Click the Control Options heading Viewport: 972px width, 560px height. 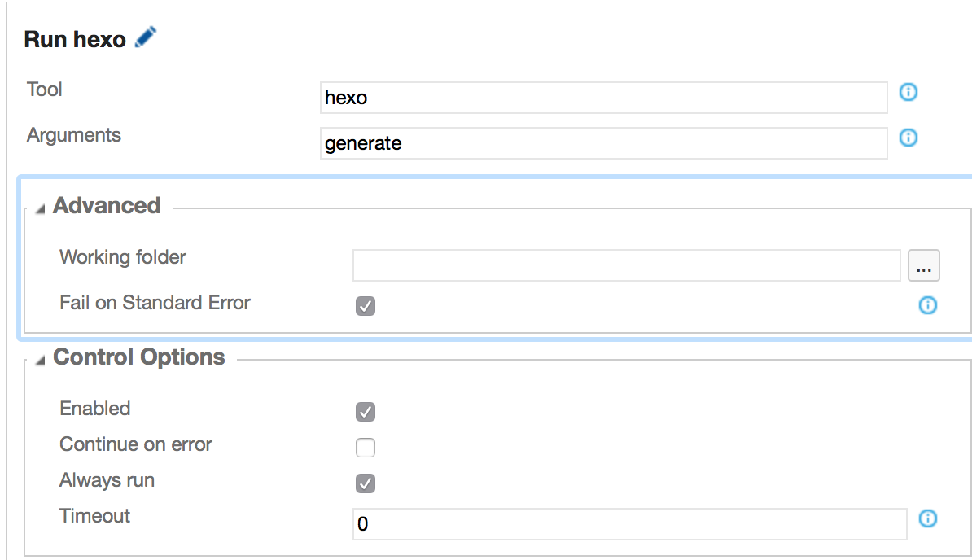139,357
